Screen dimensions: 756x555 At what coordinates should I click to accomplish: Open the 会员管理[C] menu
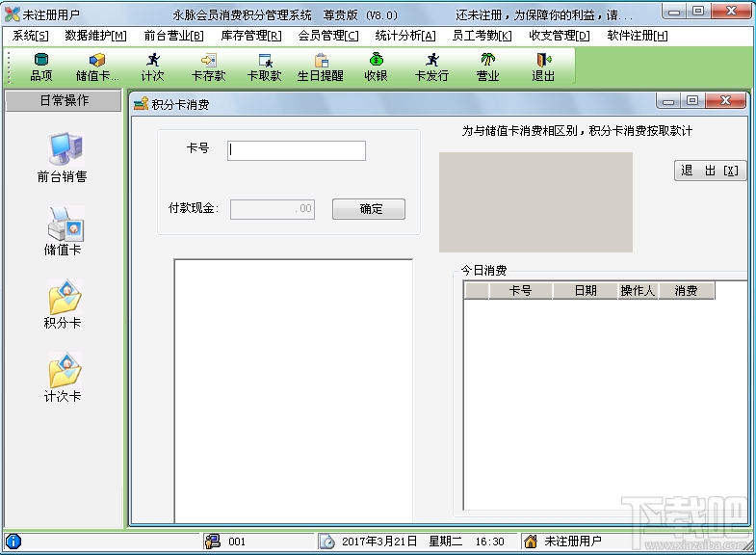328,36
